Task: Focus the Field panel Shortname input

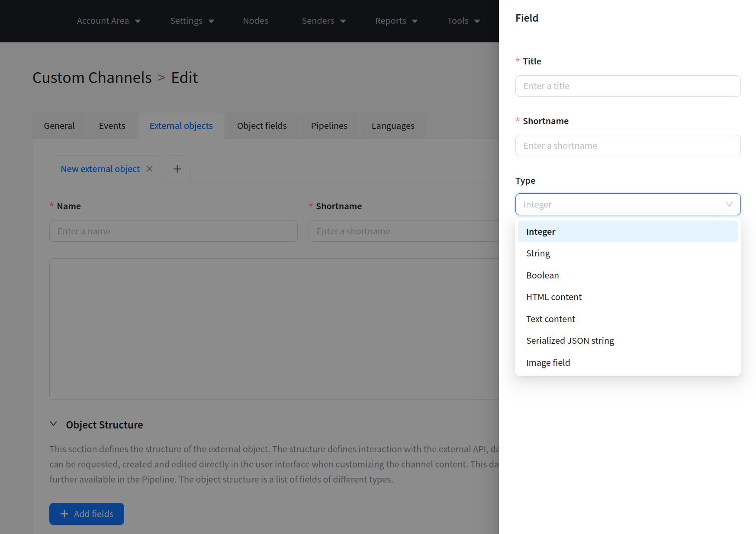Action: (x=628, y=146)
